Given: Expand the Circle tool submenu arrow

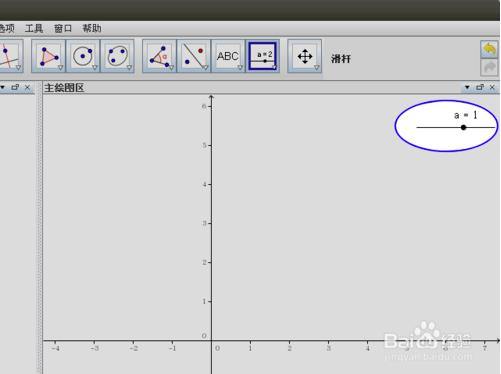Looking at the screenshot, I should coord(95,68).
